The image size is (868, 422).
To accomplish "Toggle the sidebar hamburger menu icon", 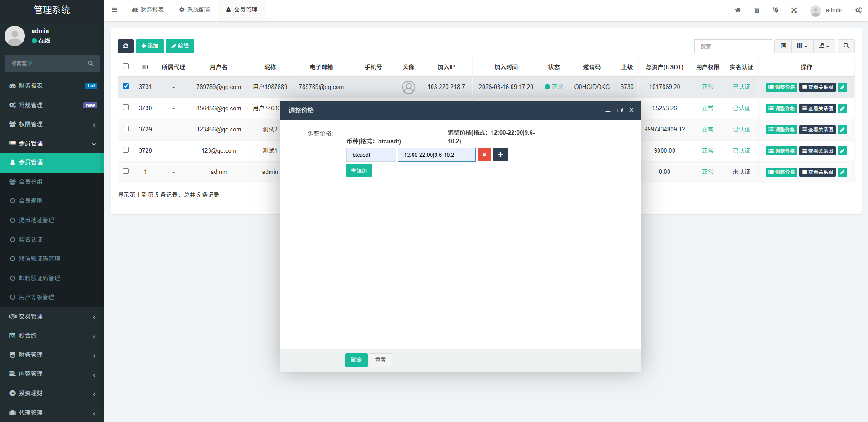I will 114,10.
